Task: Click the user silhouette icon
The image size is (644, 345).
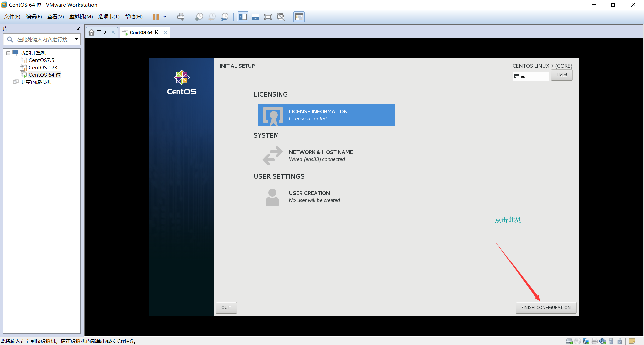Action: pos(272,197)
